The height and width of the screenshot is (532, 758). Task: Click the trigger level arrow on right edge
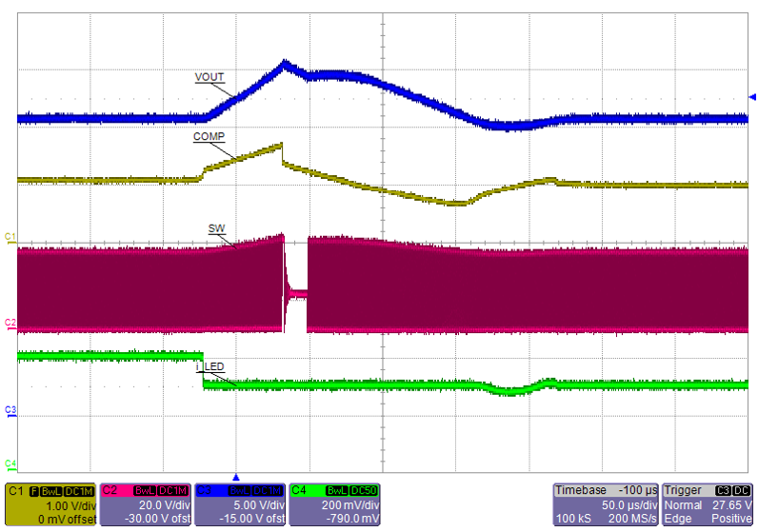point(752,96)
